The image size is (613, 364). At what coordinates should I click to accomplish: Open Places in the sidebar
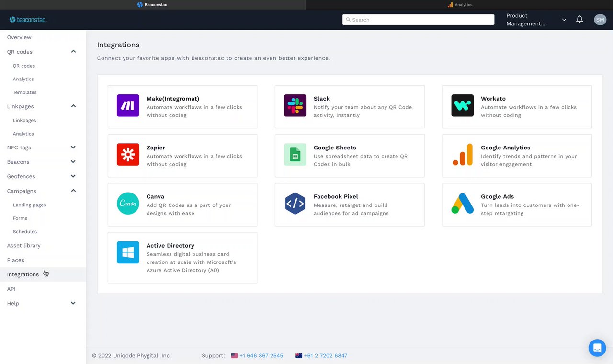[16, 260]
